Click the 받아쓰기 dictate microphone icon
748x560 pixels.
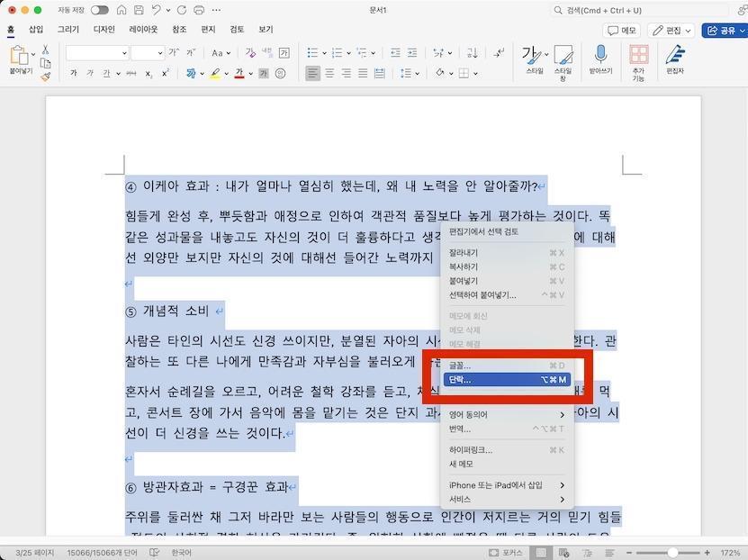point(600,54)
